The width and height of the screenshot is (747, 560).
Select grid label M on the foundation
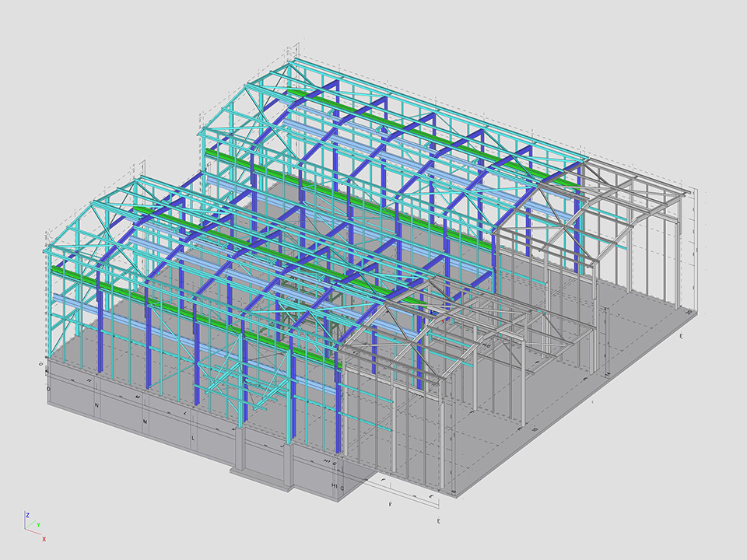[x=145, y=422]
